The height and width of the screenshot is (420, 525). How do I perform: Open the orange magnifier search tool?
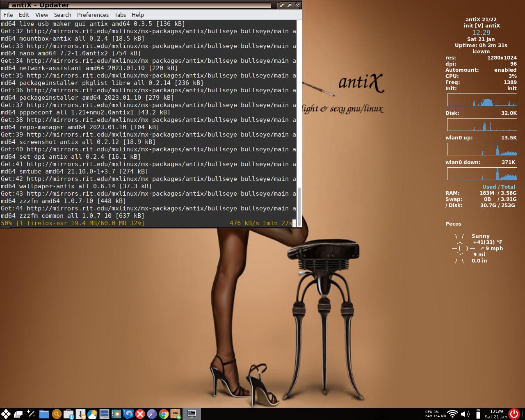point(57,414)
